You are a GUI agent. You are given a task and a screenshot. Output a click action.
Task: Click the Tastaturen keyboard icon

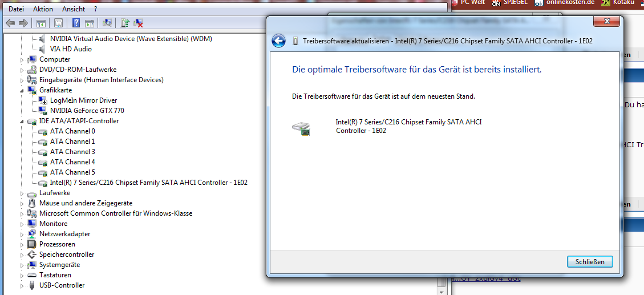click(x=32, y=275)
